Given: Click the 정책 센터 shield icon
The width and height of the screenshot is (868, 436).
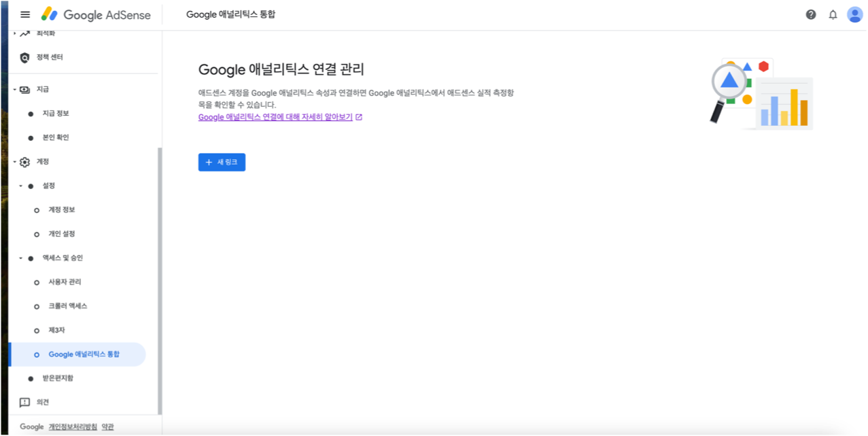Looking at the screenshot, I should (24, 58).
